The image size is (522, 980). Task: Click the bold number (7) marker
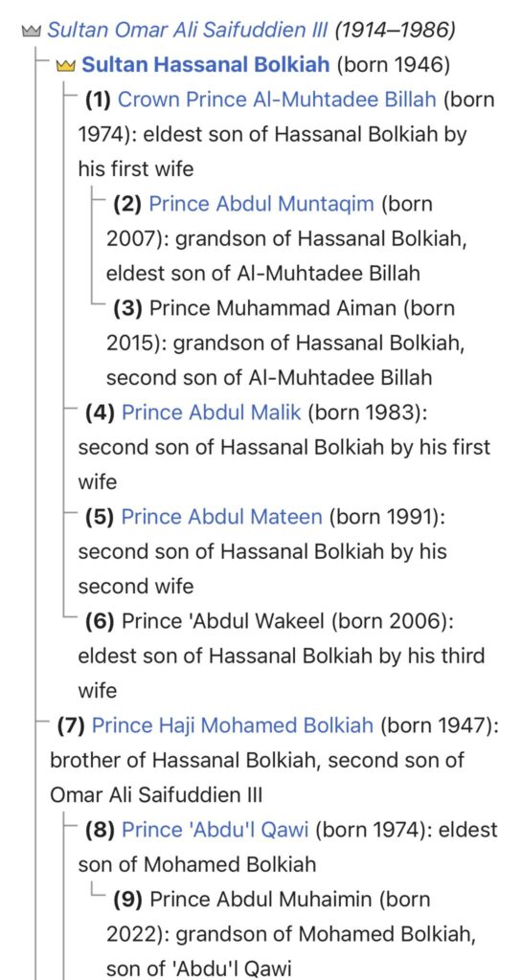point(71,725)
